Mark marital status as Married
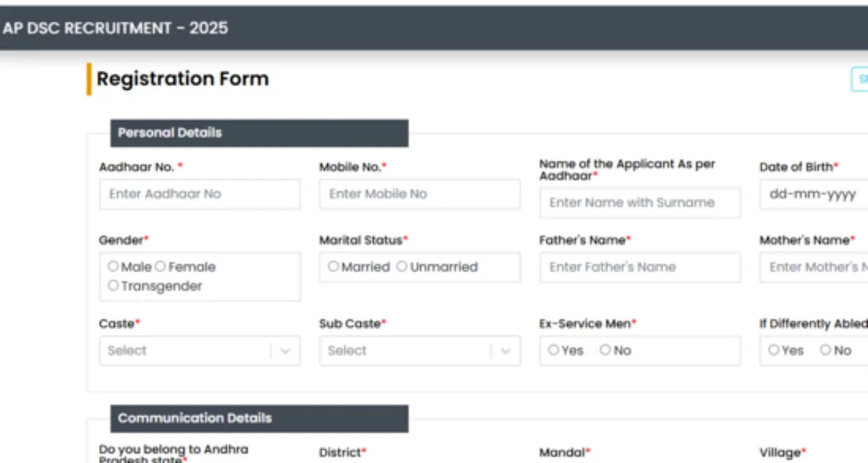The width and height of the screenshot is (868, 463). pos(333,266)
